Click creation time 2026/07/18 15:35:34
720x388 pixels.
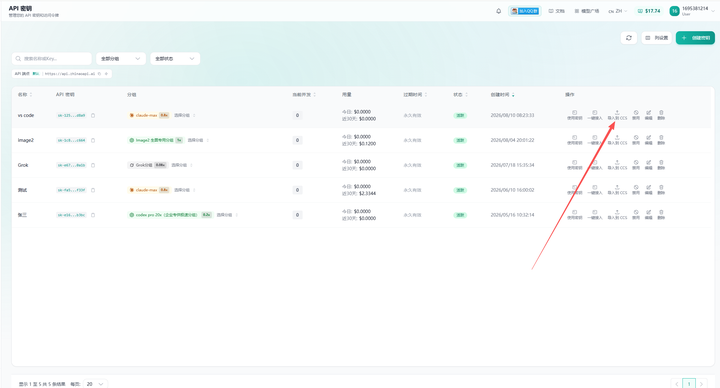click(512, 165)
